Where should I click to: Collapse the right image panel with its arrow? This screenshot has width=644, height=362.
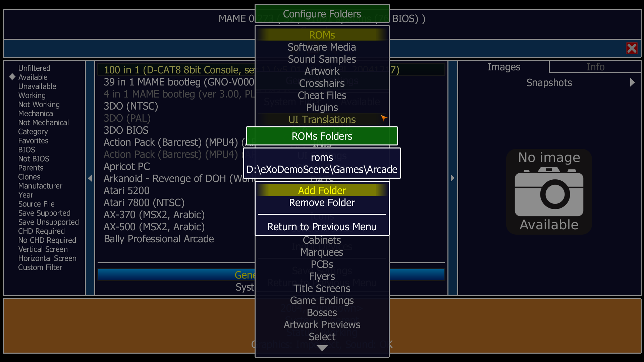pyautogui.click(x=452, y=178)
